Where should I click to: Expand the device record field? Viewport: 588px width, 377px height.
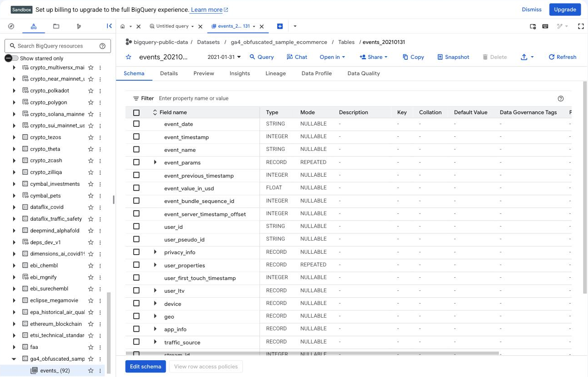(x=155, y=304)
